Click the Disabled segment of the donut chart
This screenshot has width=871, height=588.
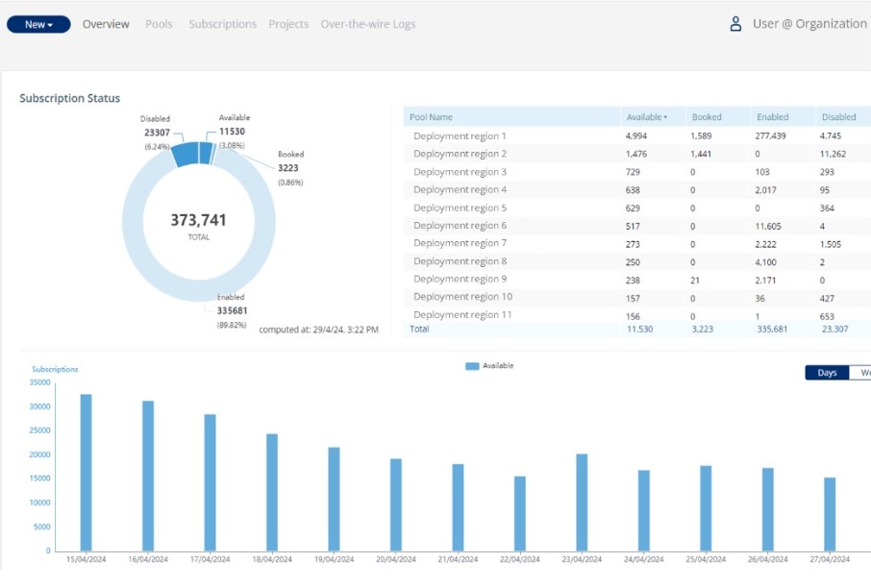coord(185,154)
